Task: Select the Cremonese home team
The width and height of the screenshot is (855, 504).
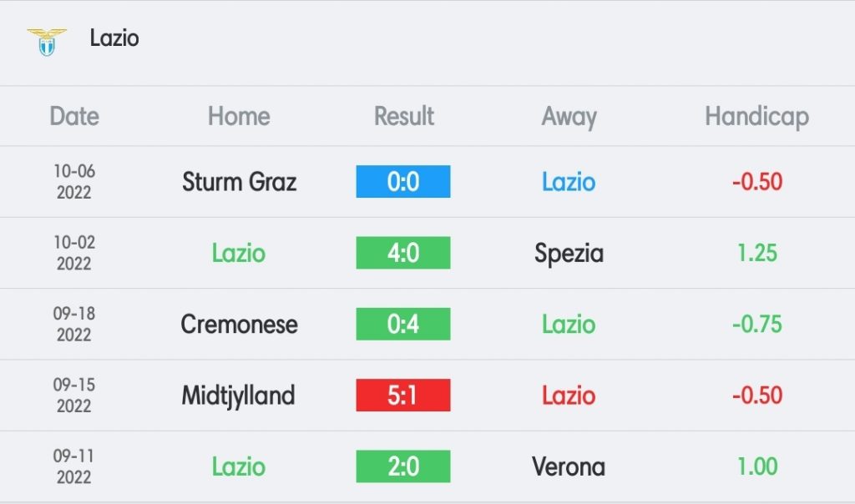Action: [240, 325]
